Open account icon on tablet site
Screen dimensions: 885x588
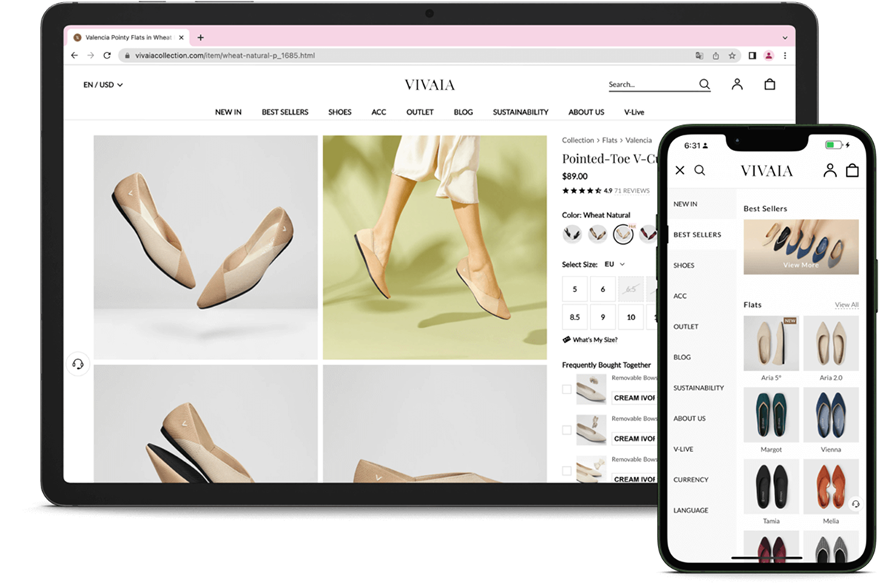pyautogui.click(x=736, y=84)
